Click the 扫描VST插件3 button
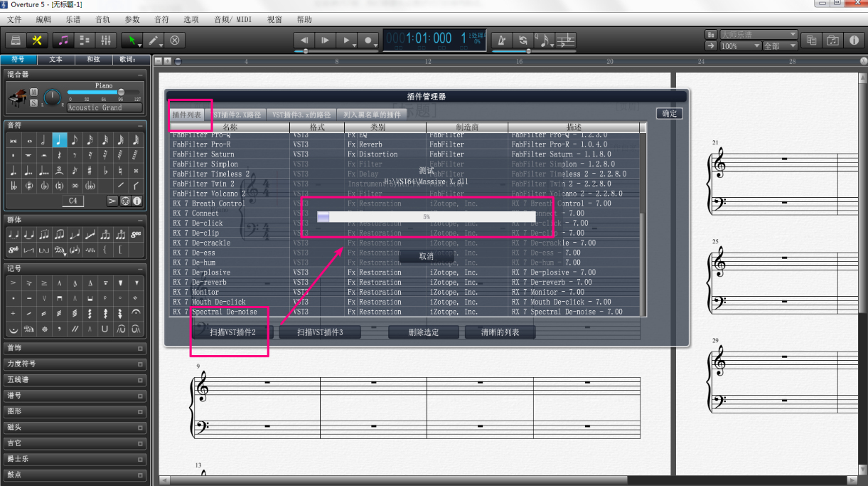 click(x=320, y=332)
